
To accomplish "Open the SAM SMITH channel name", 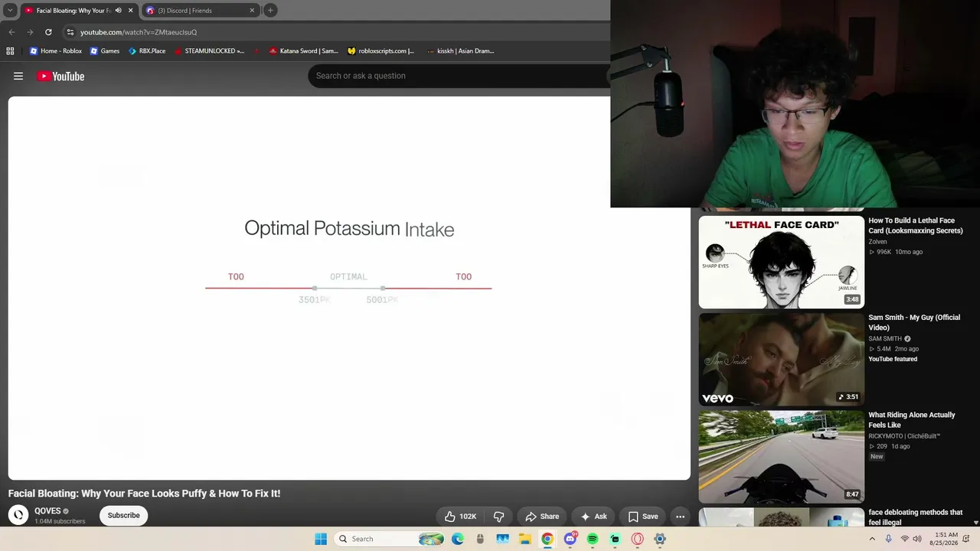I will [885, 339].
